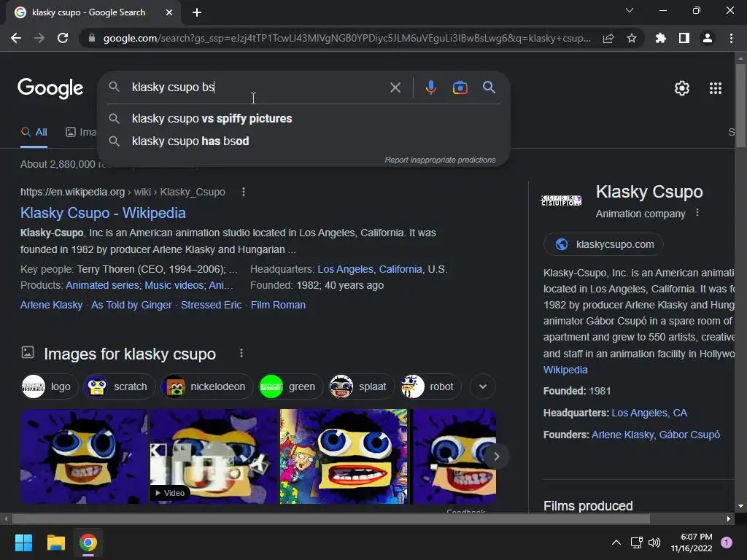747x560 pixels.
Task: Open the Music videos link
Action: click(x=174, y=285)
